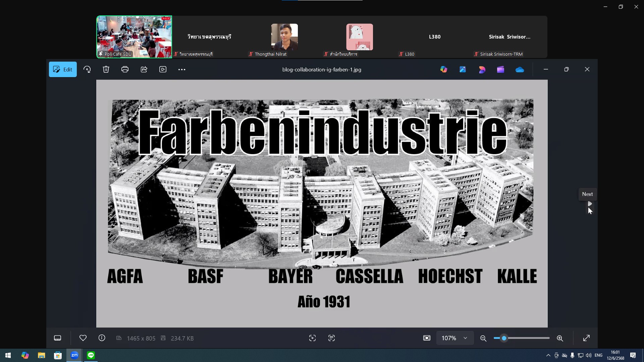
Task: Scan text in image icon
Action: click(x=331, y=338)
